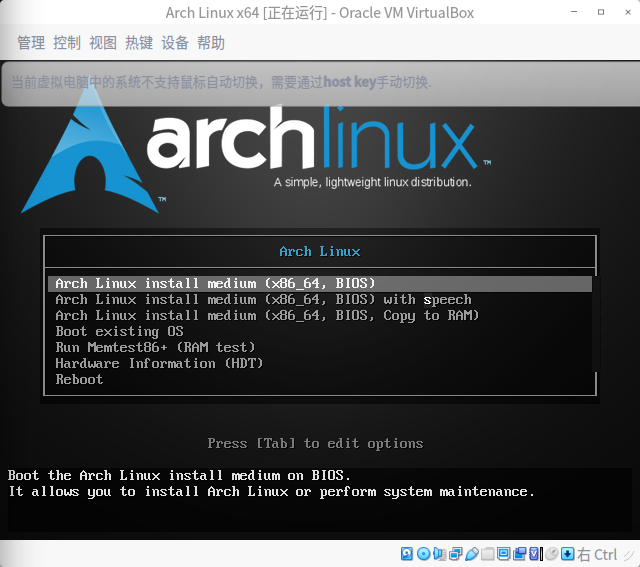Click the keyboard capture arrow icon
This screenshot has width=640, height=567.
point(567,554)
